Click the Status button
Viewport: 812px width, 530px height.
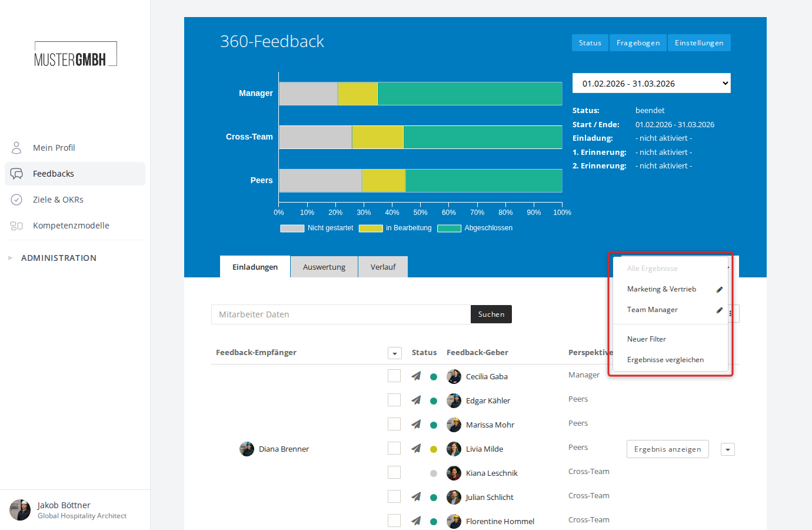[590, 42]
